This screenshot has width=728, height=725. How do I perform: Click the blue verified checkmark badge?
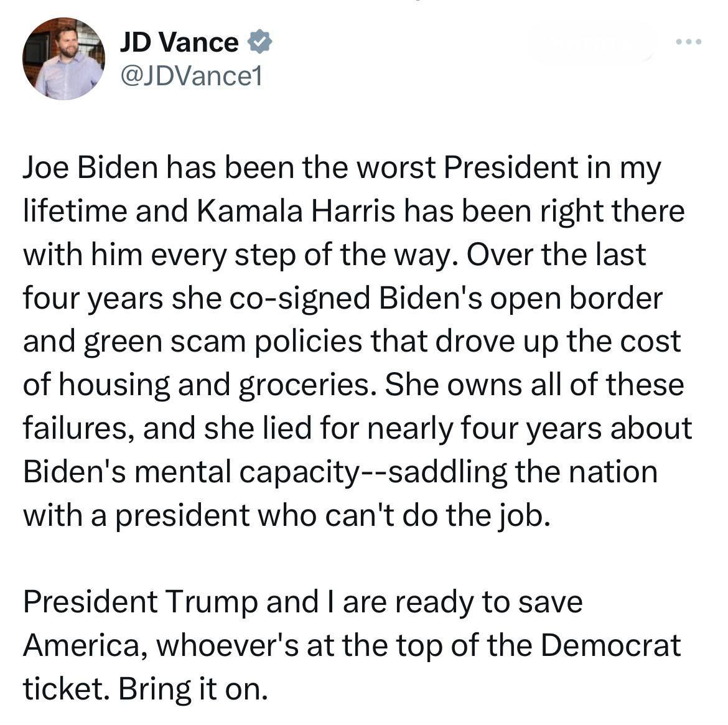point(259,42)
